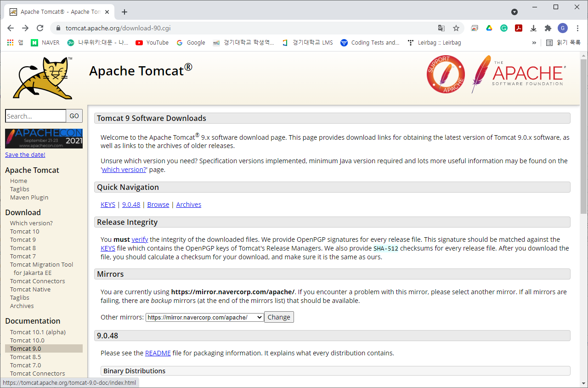Open the Adobe Acrobat extension icon
The height and width of the screenshot is (388, 588).
(519, 28)
